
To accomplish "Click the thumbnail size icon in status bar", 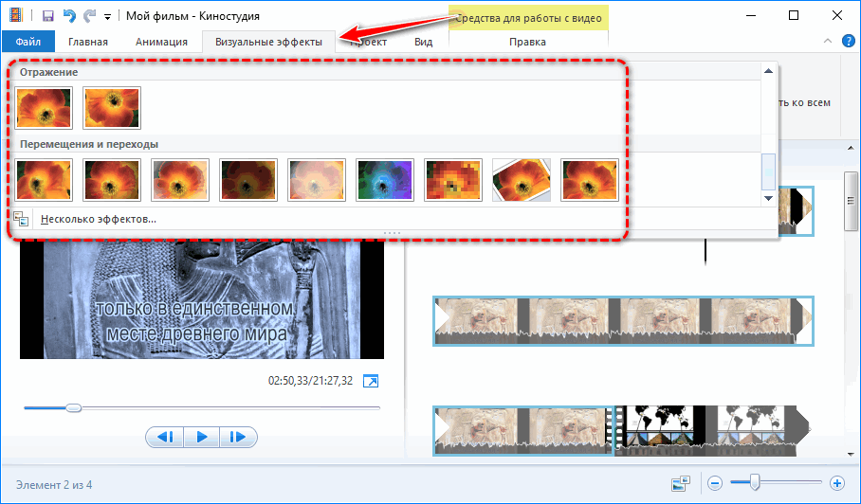I will [681, 484].
